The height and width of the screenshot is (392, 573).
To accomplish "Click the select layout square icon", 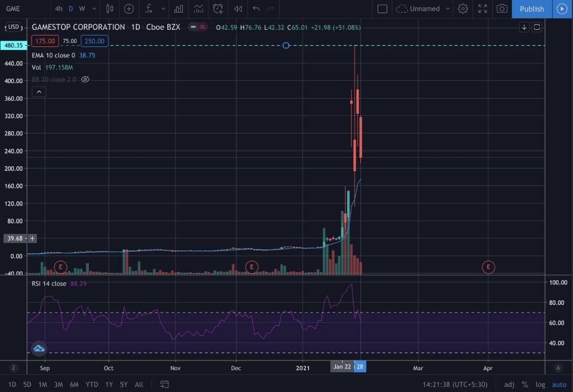I will [x=382, y=9].
